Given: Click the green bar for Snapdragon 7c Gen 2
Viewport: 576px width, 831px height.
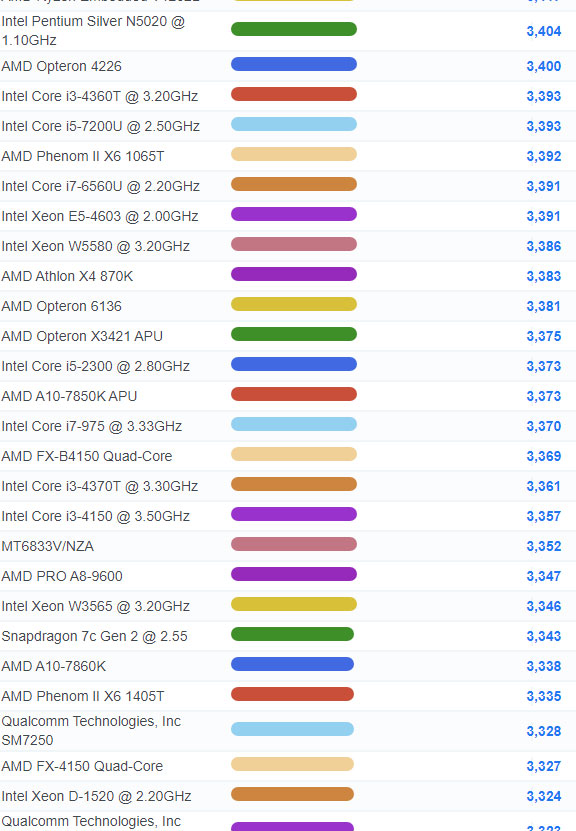Looking at the screenshot, I should [x=293, y=634].
